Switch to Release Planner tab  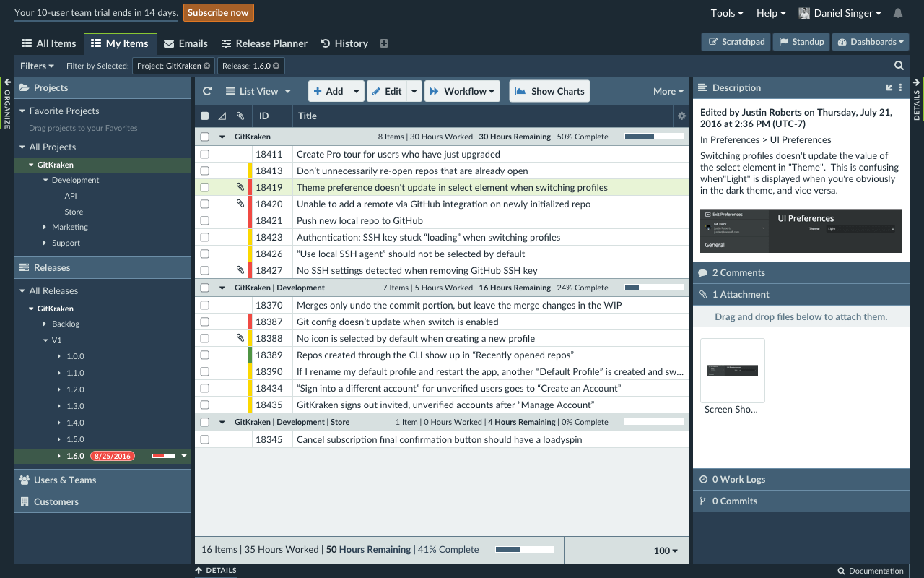(264, 43)
